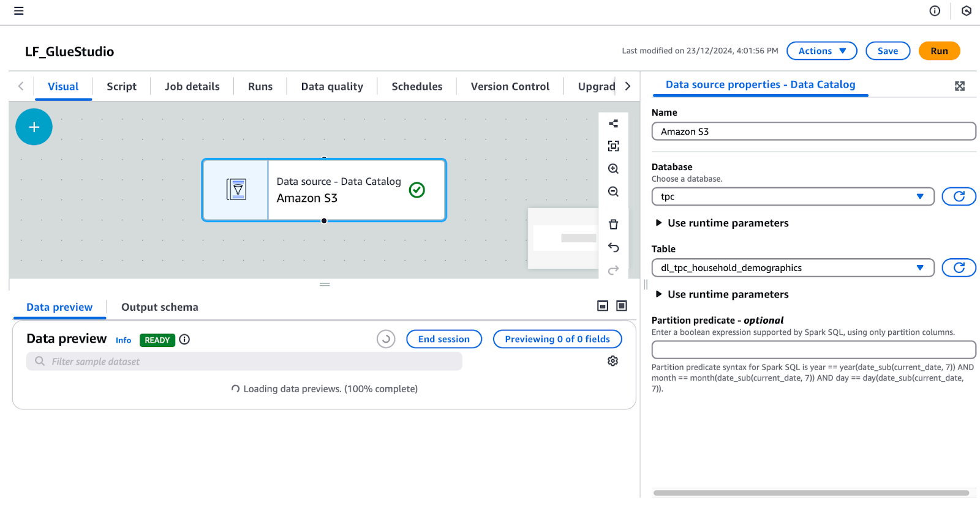Open the Schedules tab

(x=417, y=86)
